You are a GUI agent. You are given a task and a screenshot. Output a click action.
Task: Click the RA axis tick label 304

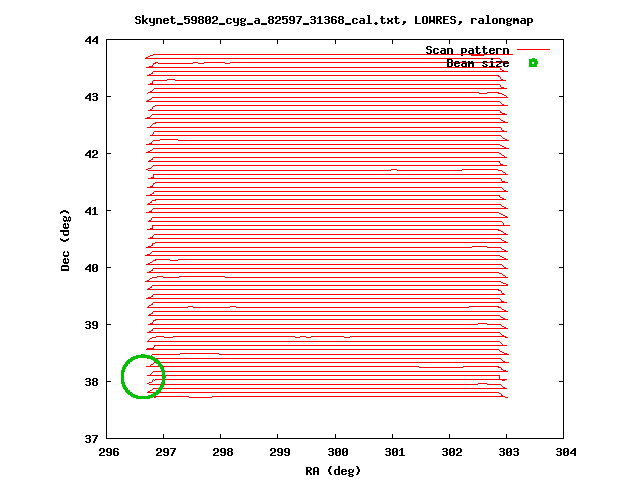point(566,452)
